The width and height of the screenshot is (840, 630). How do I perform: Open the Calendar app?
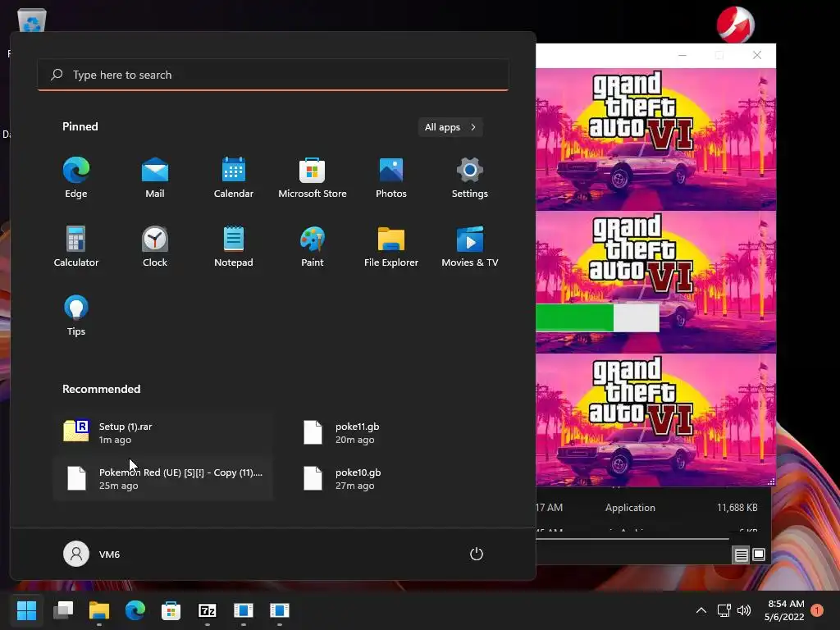click(234, 178)
